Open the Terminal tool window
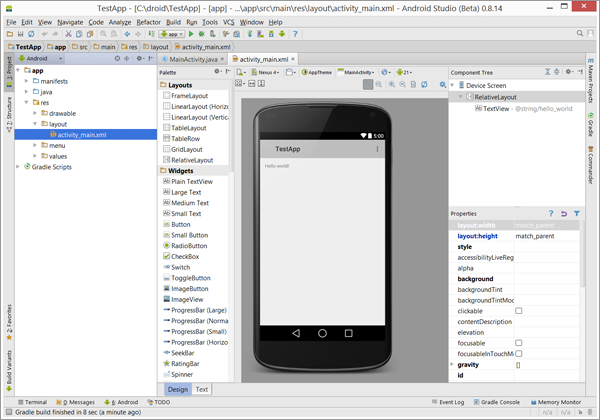The height and width of the screenshot is (420, 600). coord(33,402)
